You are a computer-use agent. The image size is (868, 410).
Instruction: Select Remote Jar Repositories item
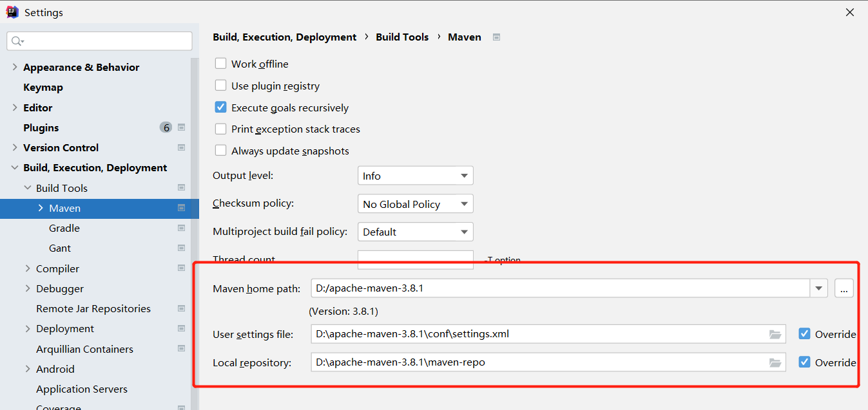(93, 308)
